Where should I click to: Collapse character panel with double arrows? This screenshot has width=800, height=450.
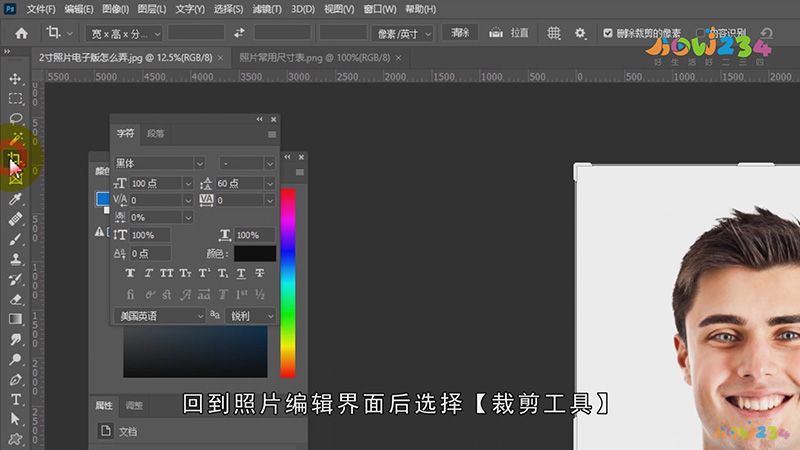pos(259,119)
